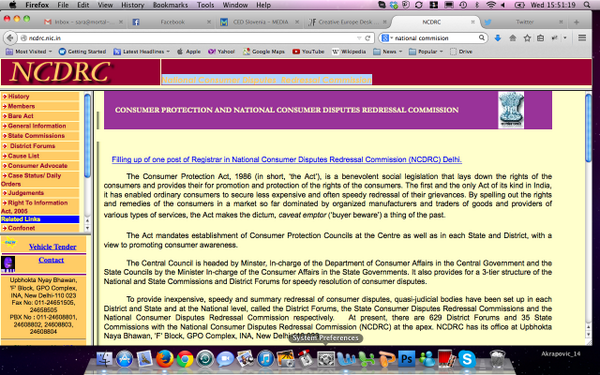The image size is (600, 375).
Task: Open the Bookmarks menu
Action: click(x=170, y=5)
